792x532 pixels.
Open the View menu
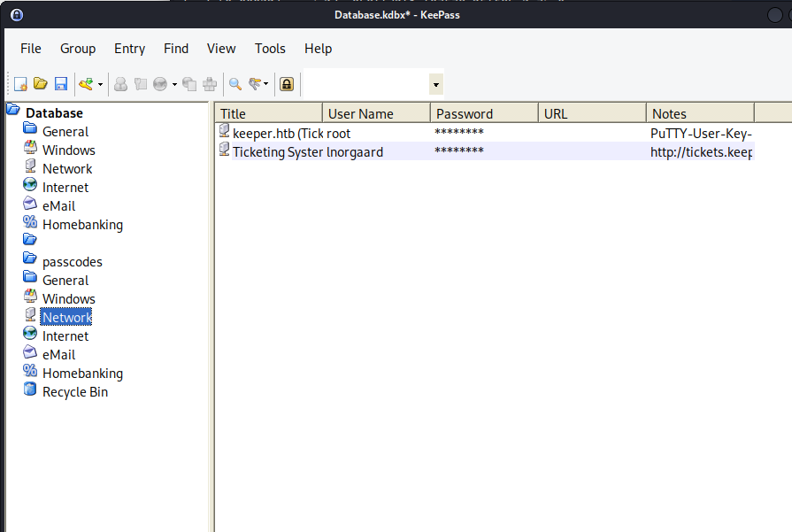coord(221,49)
